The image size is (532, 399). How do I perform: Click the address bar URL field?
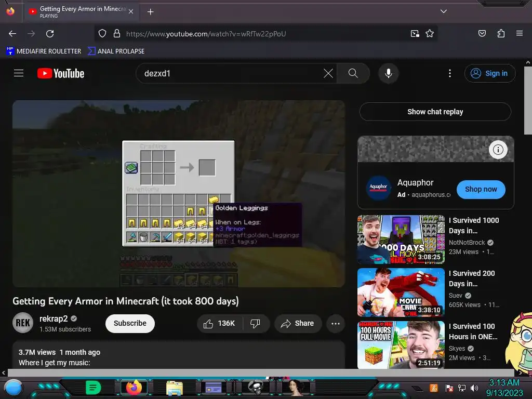pos(264,34)
